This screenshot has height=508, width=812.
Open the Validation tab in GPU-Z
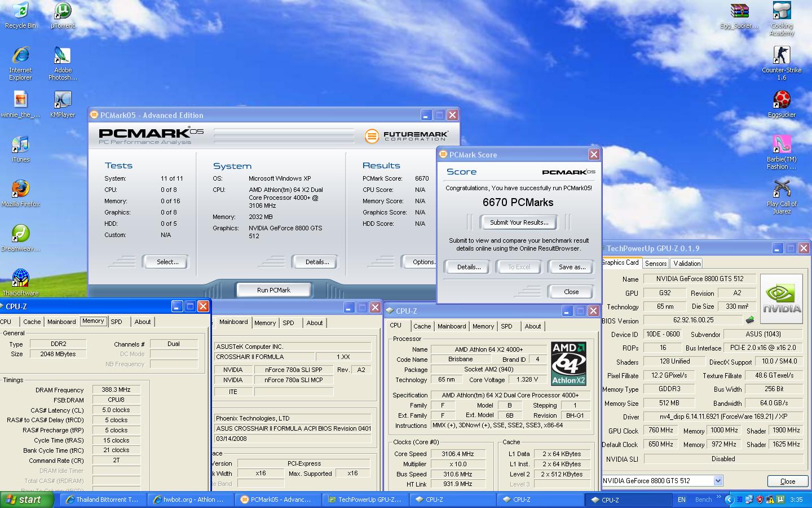tap(687, 263)
